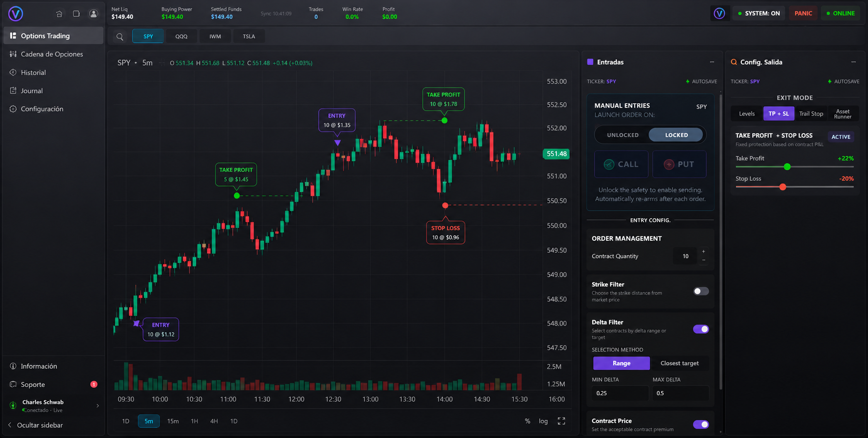Toggle the ONLINE status button
Viewport: 868px width, 438px height.
coord(840,13)
